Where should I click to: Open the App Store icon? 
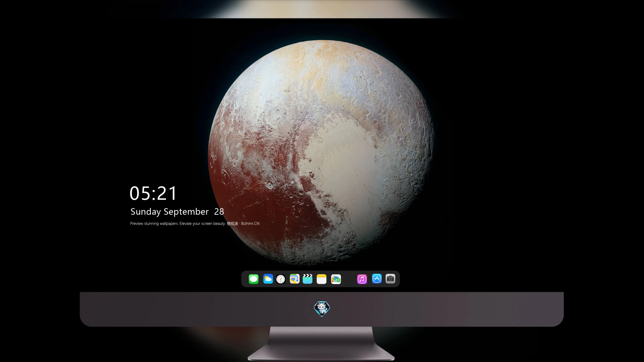coord(377,279)
